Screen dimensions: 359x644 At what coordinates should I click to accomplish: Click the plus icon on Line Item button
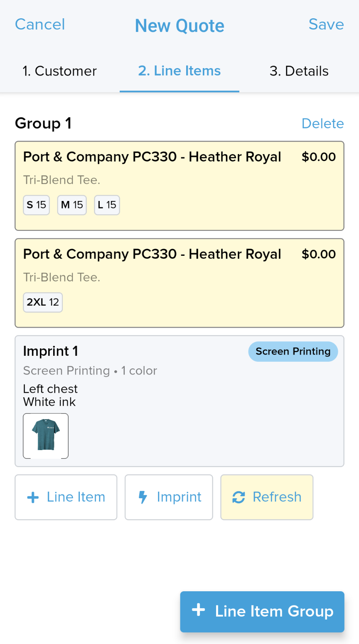point(33,497)
